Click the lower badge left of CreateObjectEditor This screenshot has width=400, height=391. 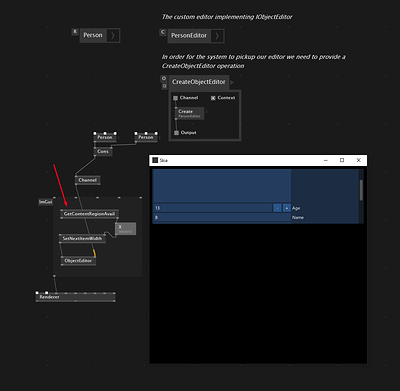click(x=164, y=86)
